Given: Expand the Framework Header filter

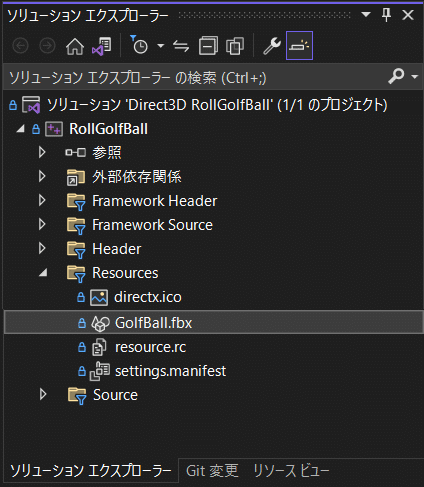Looking at the screenshot, I should tap(42, 201).
